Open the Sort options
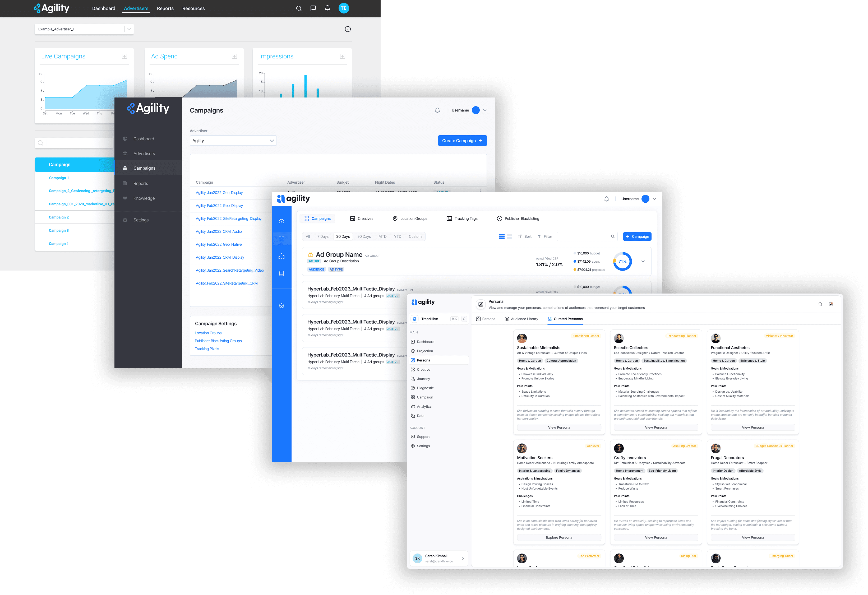The image size is (868, 595). [x=524, y=237]
